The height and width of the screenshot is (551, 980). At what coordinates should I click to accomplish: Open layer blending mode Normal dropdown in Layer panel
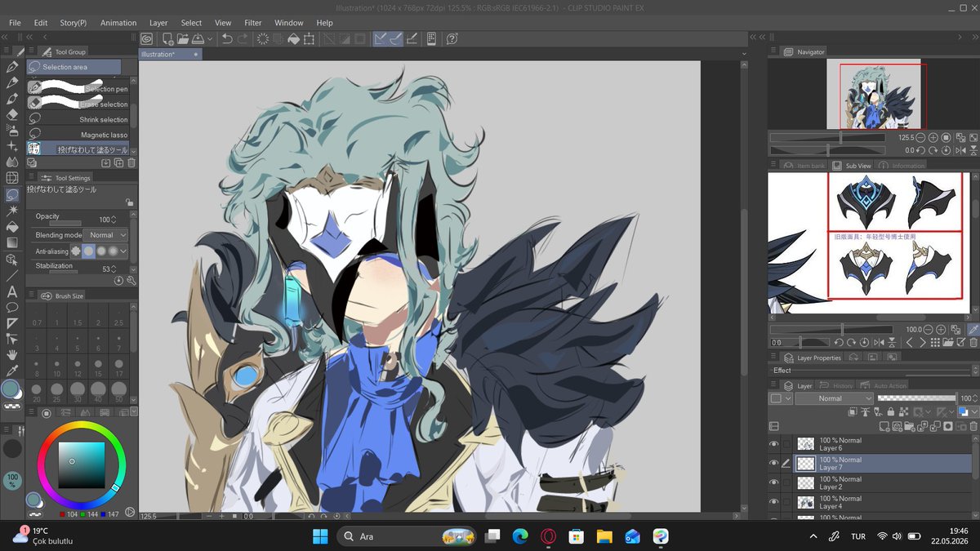tap(834, 398)
